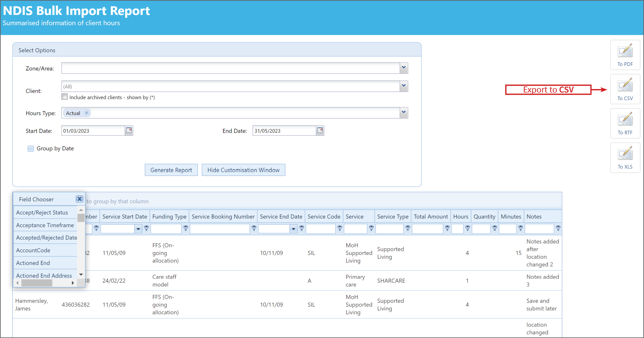This screenshot has width=644, height=338.
Task: Close the Field Chooser panel
Action: coord(80,199)
